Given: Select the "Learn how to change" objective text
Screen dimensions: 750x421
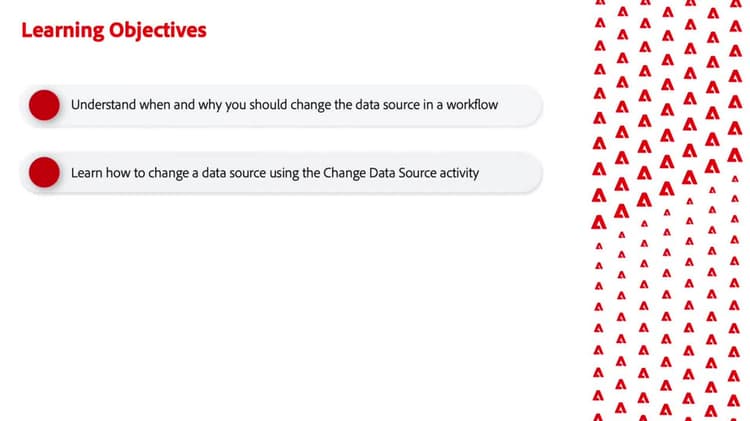Looking at the screenshot, I should (275, 173).
